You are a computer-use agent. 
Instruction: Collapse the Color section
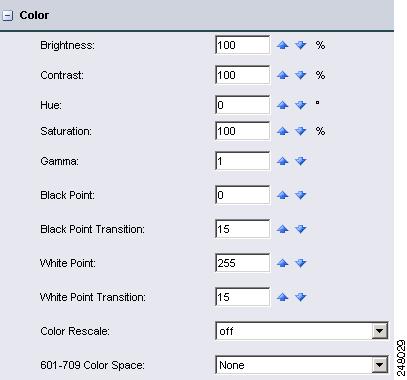point(7,15)
